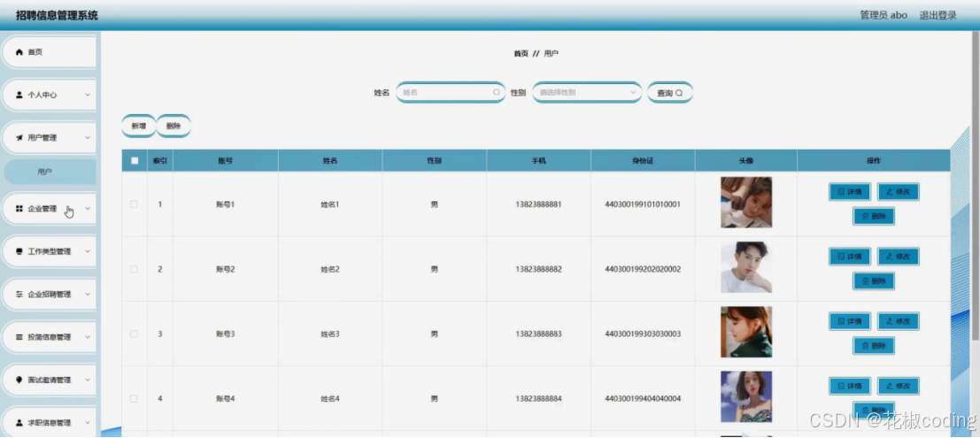980x438 pixels.
Task: Click the magnifier icon in 姓名 field
Action: (497, 93)
